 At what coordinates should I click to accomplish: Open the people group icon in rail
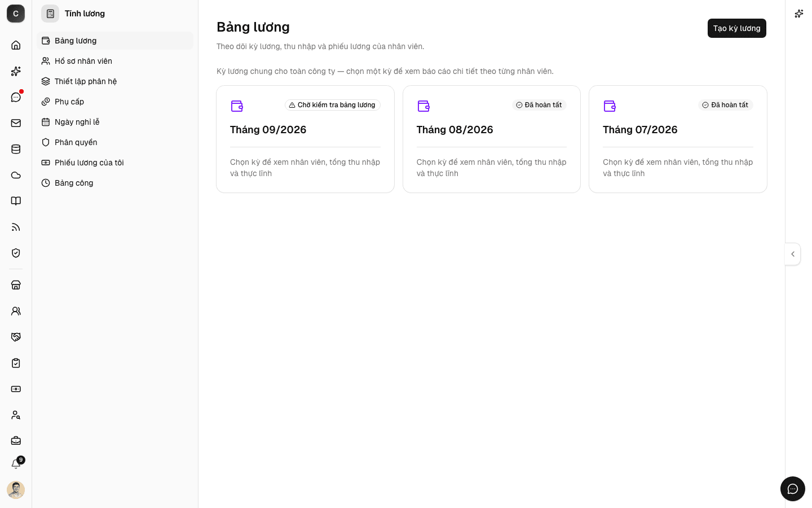16,311
